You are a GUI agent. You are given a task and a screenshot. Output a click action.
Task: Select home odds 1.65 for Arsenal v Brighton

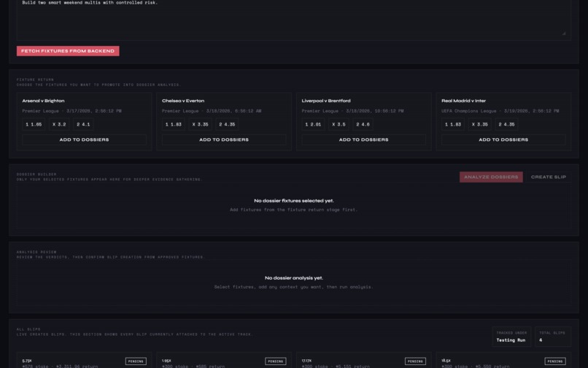(34, 124)
